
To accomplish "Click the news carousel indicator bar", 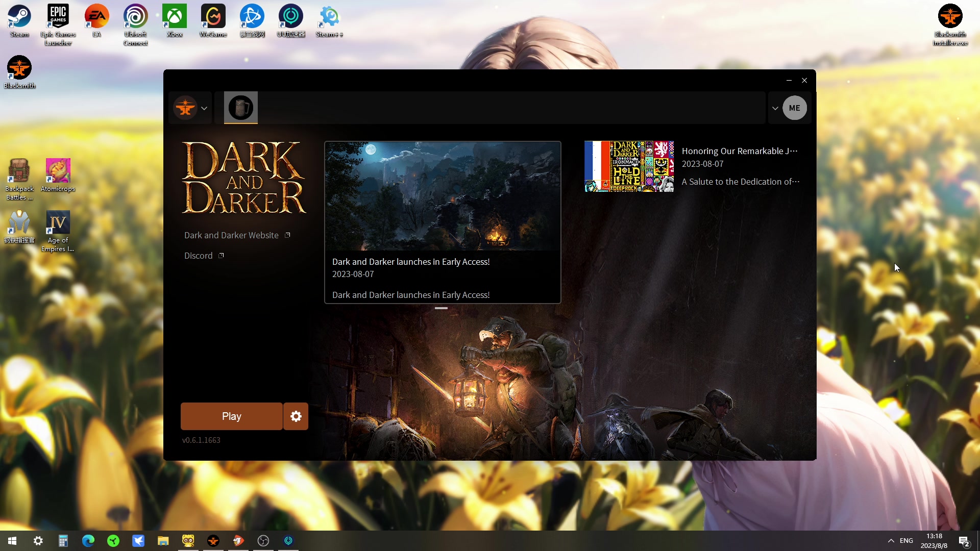I will tap(442, 308).
